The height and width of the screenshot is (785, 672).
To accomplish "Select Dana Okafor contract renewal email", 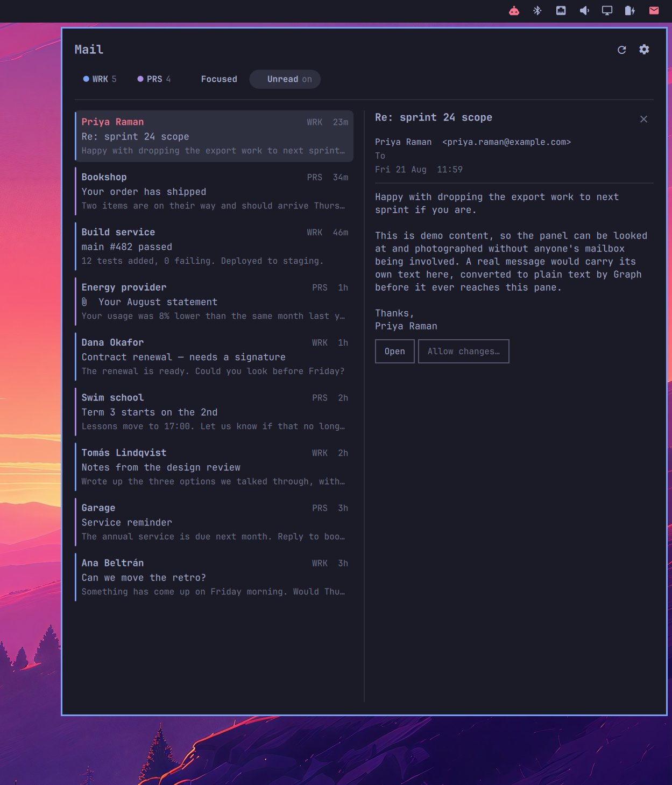I will (214, 356).
